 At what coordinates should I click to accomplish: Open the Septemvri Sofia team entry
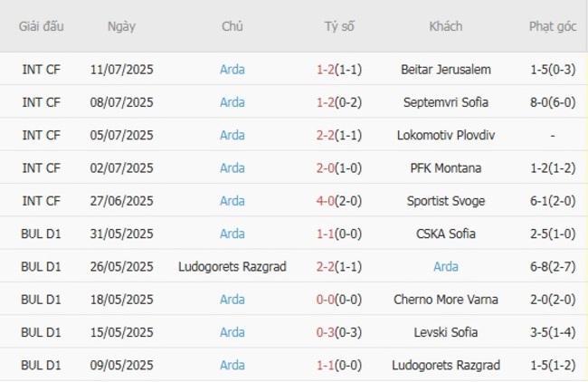point(445,102)
